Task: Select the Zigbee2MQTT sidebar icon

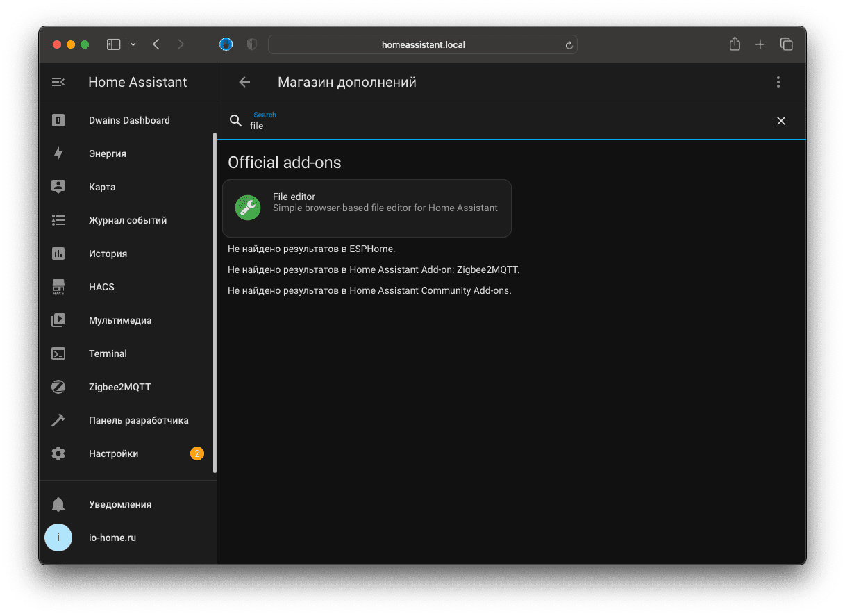Action: pos(58,387)
